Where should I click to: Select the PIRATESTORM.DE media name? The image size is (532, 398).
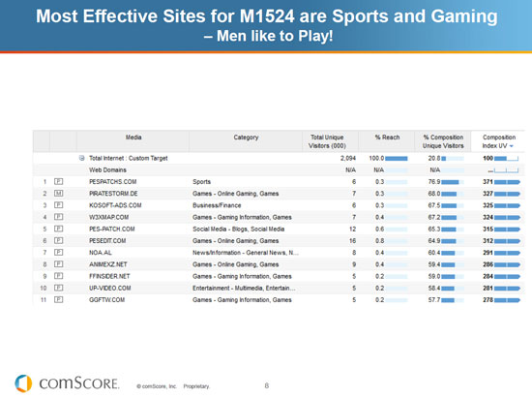113,194
